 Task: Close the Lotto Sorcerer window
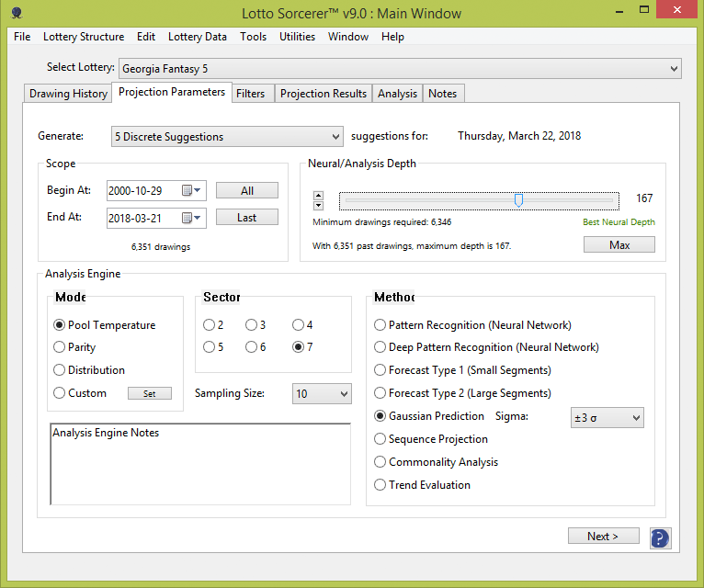[x=676, y=10]
